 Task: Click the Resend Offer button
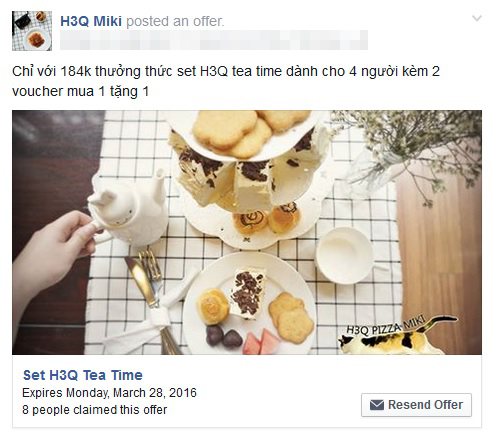[416, 405]
